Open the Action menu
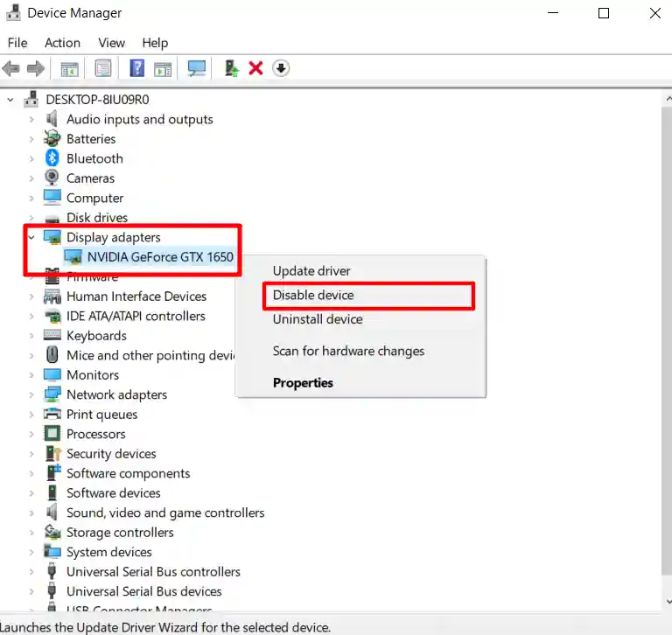The height and width of the screenshot is (635, 672). click(63, 43)
